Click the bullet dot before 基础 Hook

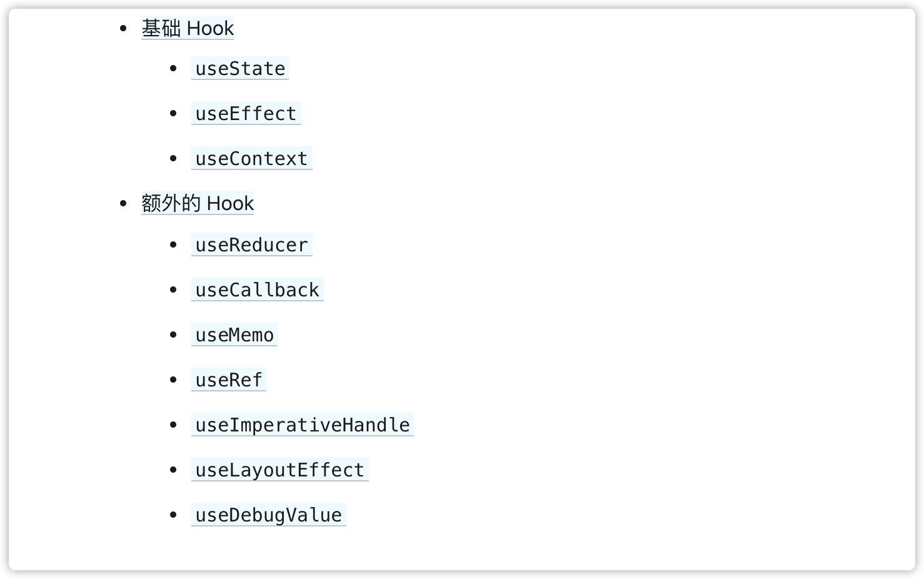pos(123,28)
